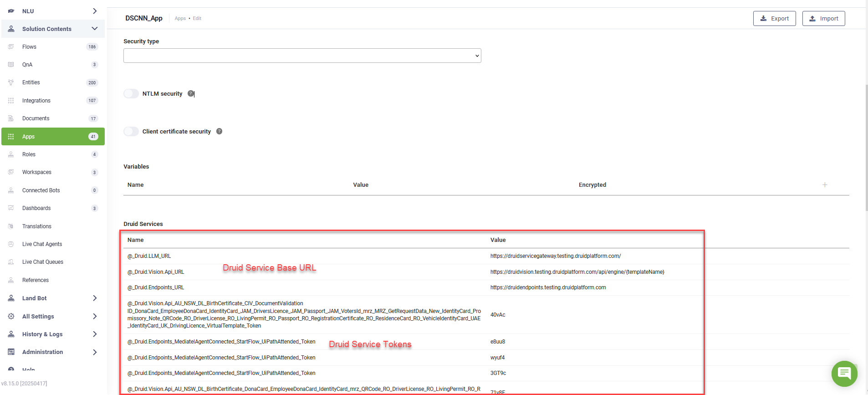
Task: Click the Documents file icon
Action: [11, 118]
